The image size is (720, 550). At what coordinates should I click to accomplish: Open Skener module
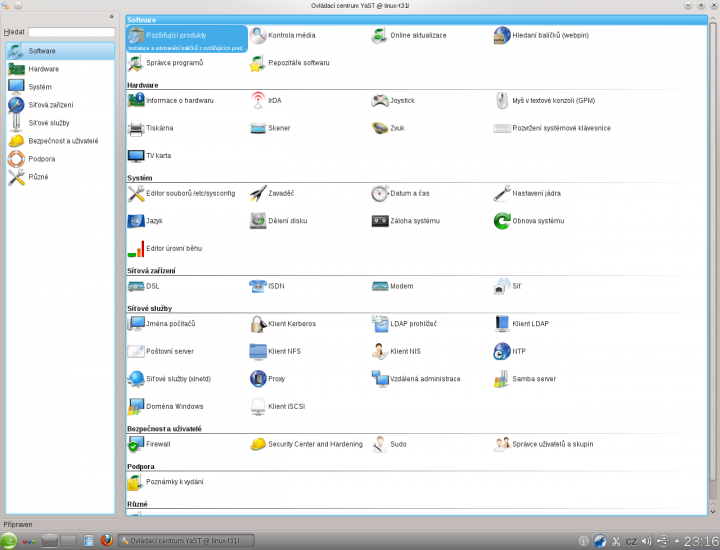pos(270,128)
